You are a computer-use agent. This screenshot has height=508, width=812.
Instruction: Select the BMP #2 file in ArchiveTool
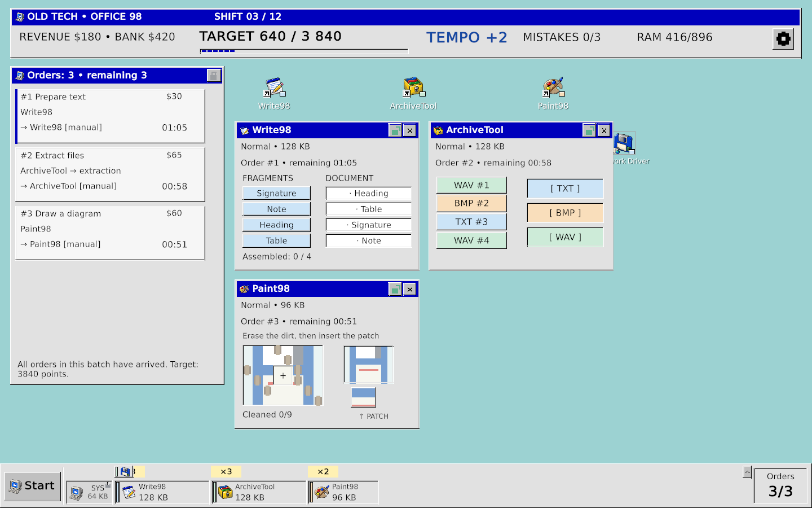click(471, 203)
